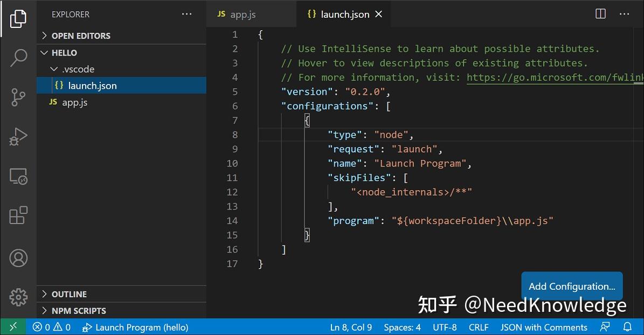Open the Remote Explorer icon
Image resolution: width=644 pixels, height=335 pixels.
[x=18, y=176]
